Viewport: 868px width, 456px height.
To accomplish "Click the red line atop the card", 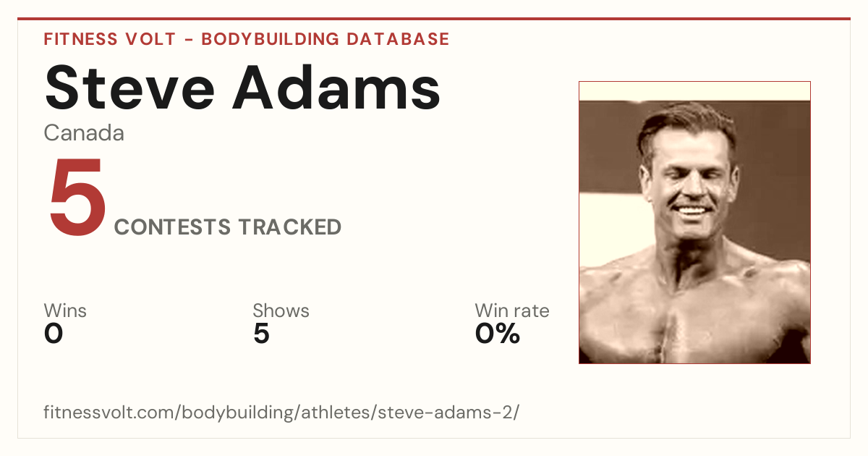I will (434, 19).
